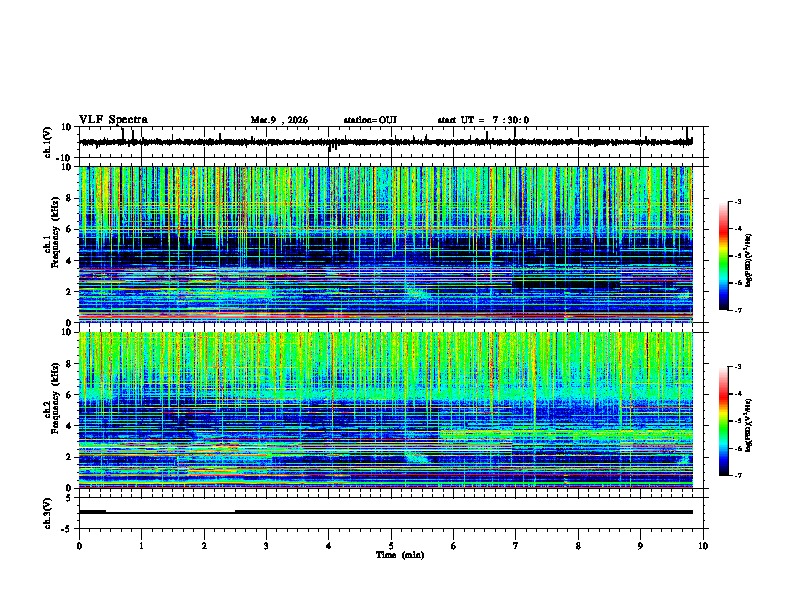
Task: Click the log(PSD) unit label beside ch.2 color bar
Action: click(x=749, y=425)
